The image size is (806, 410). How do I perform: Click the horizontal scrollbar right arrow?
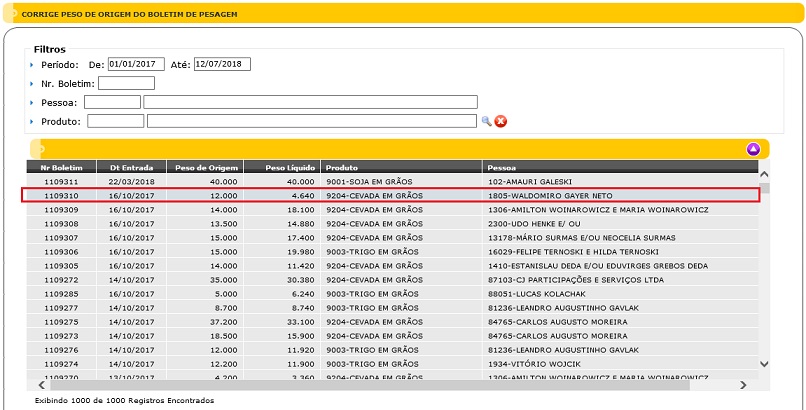point(751,384)
